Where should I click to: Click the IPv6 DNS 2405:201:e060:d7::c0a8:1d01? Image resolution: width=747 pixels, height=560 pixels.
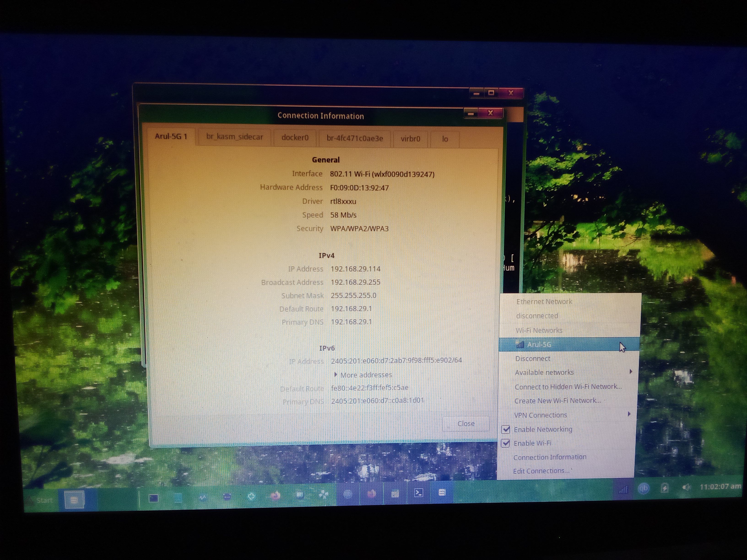point(377,401)
